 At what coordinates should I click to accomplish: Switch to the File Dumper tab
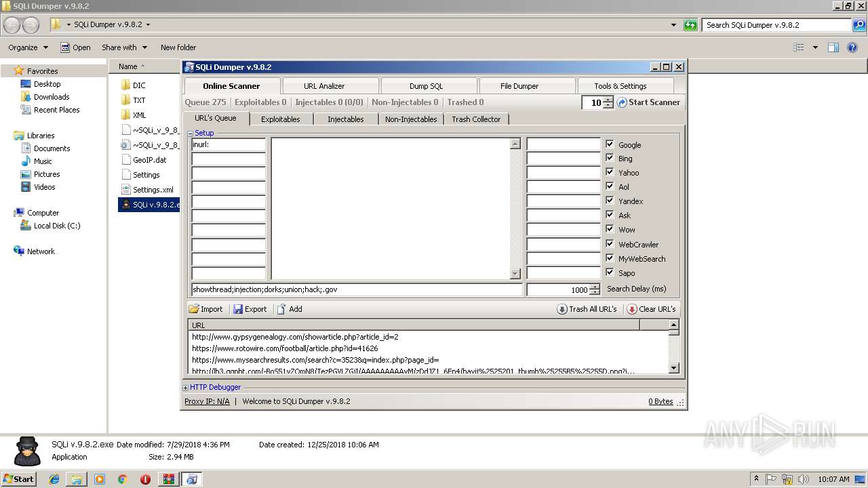tap(526, 86)
